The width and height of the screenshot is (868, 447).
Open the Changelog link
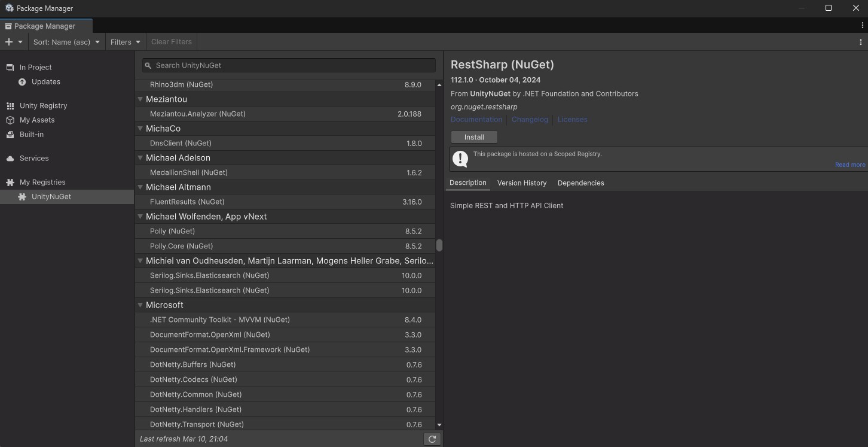click(x=530, y=120)
